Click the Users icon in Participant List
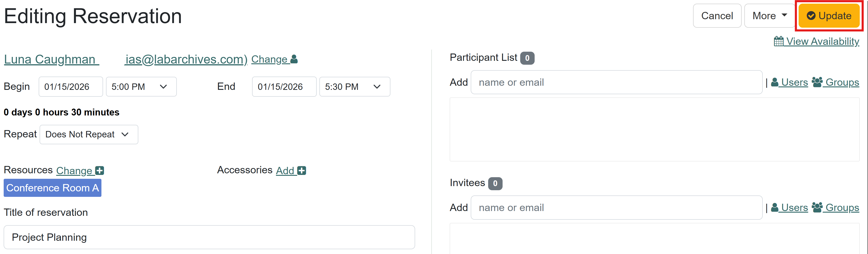The height and width of the screenshot is (254, 868). [775, 82]
